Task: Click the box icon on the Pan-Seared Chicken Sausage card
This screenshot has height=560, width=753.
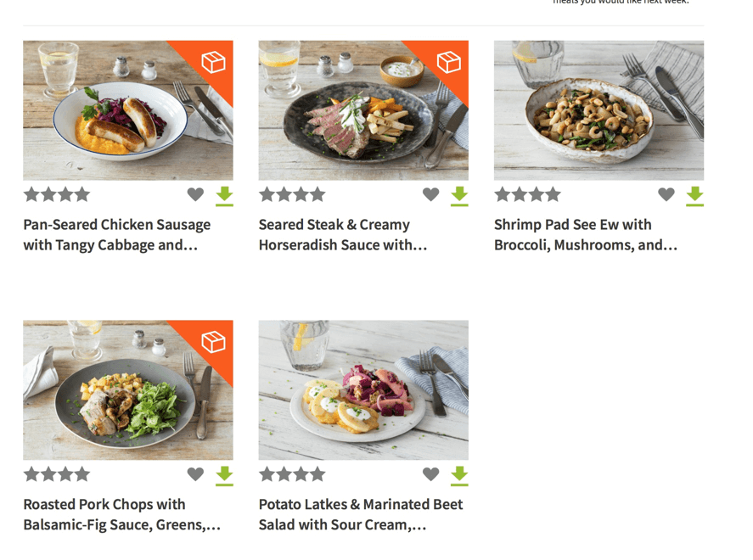Action: [x=215, y=62]
